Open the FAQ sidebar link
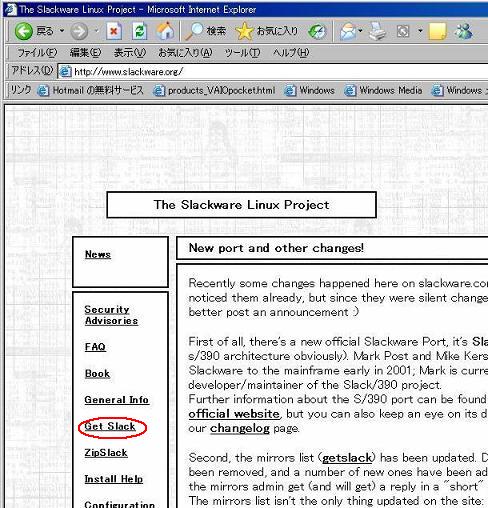The image size is (488, 508). pos(95,347)
